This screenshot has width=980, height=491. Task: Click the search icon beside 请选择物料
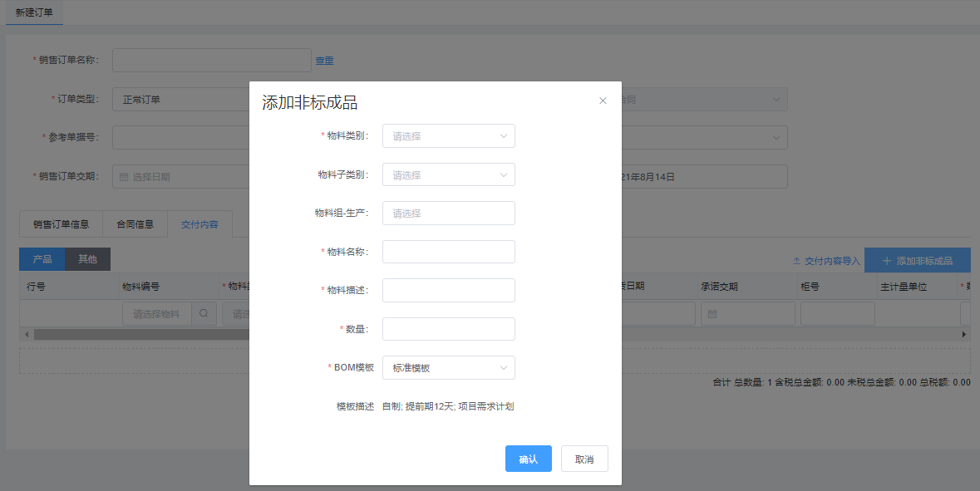tap(204, 313)
